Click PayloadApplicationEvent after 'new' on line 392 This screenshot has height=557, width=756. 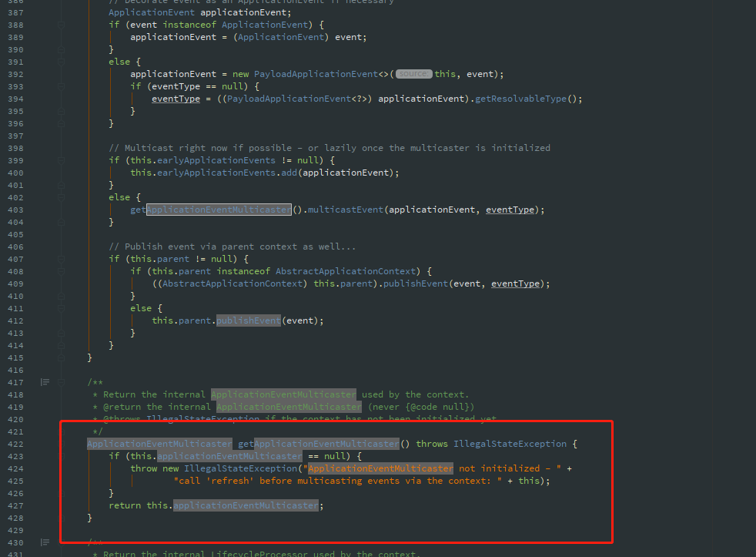316,74
